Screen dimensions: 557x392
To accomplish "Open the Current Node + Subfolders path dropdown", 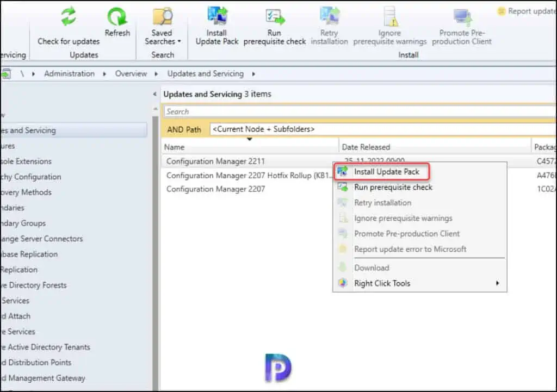I will click(x=383, y=129).
